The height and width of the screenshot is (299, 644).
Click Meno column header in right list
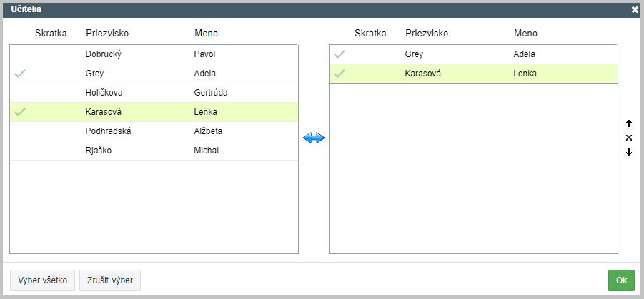click(525, 33)
